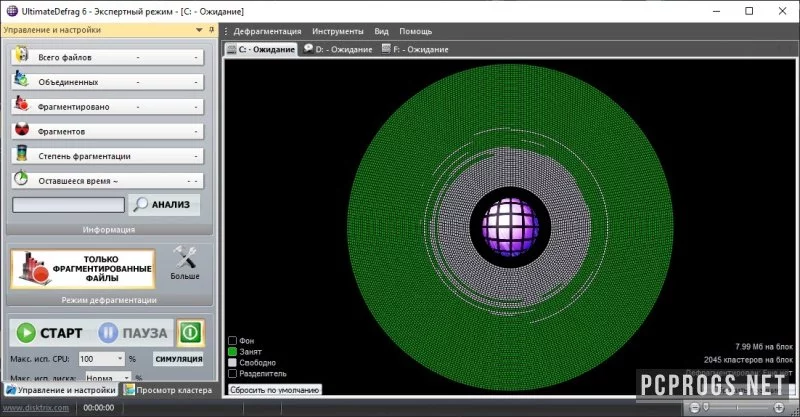Open the Макс. исп. диска Норма dropdown

[x=126, y=378]
